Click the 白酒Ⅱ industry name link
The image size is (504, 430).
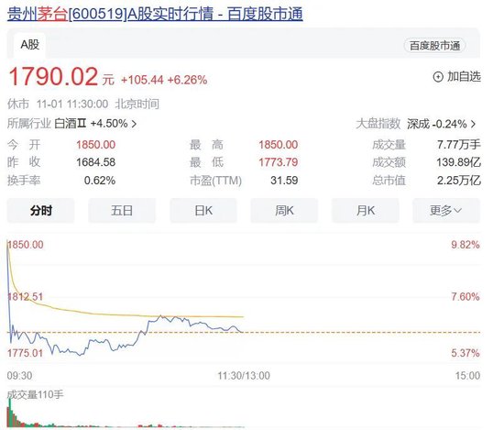tap(70, 124)
